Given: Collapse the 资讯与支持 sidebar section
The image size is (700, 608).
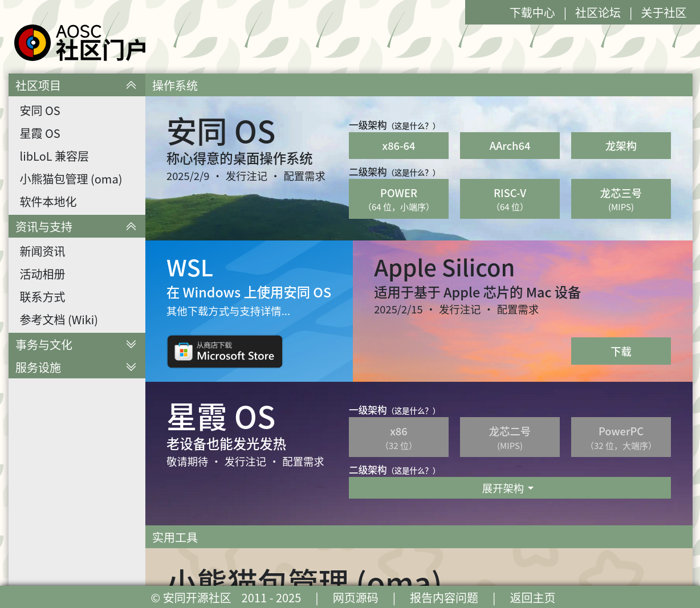Looking at the screenshot, I should point(131,227).
